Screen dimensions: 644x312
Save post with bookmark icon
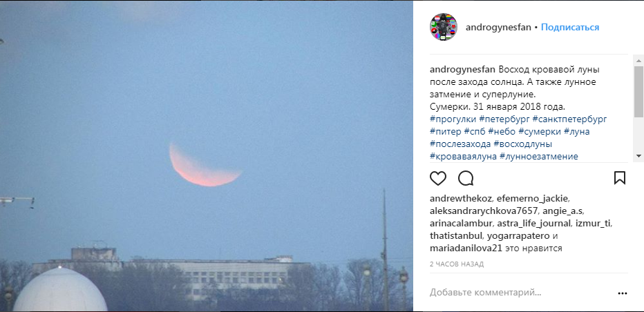pos(619,178)
